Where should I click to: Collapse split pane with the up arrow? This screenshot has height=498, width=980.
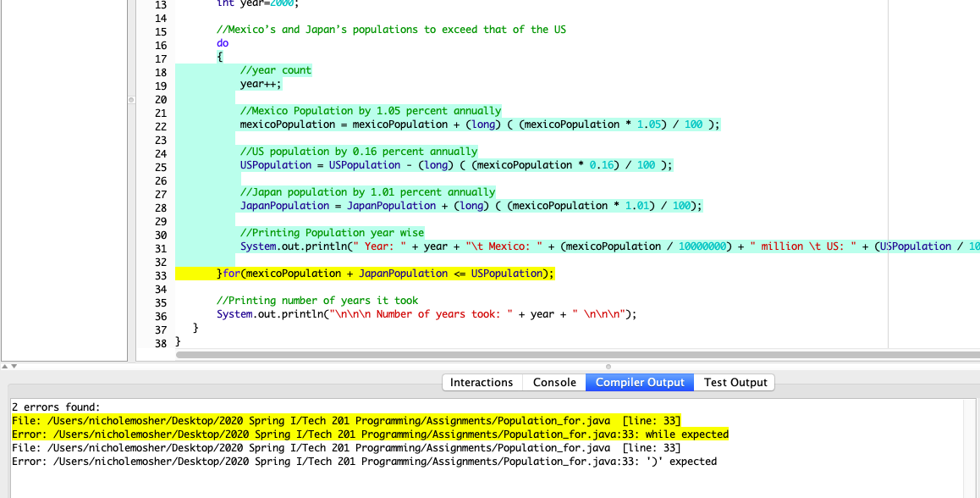click(6, 366)
